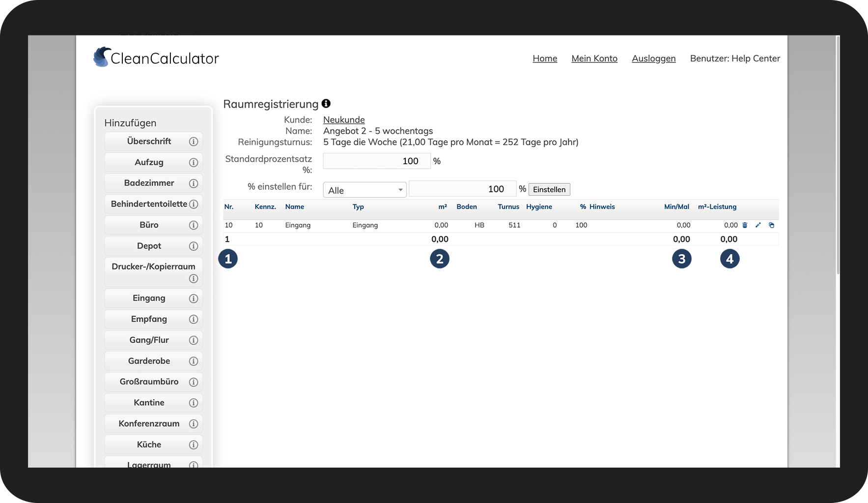Click the '511' Turnus value in the row

point(514,225)
